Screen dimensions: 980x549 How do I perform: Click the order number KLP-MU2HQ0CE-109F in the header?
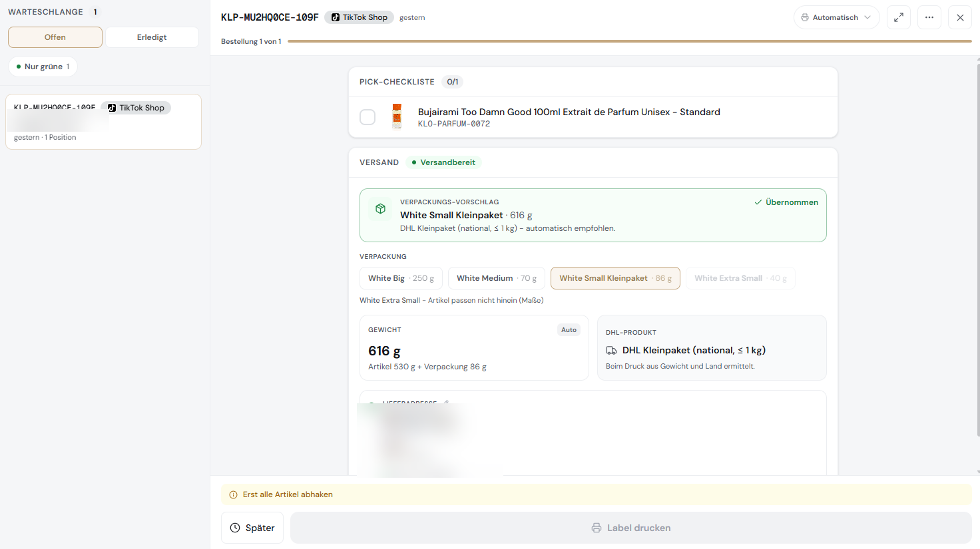(x=270, y=17)
